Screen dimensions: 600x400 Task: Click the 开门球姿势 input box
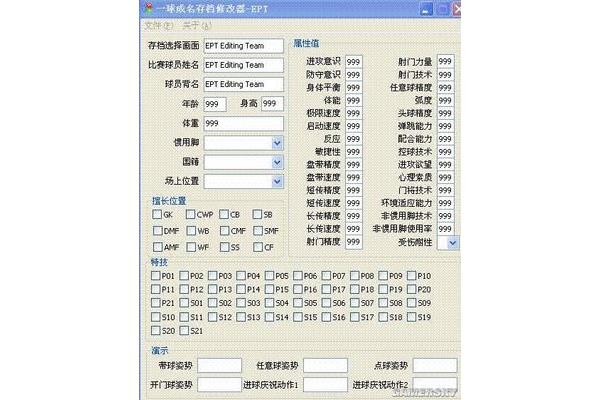coord(220,385)
